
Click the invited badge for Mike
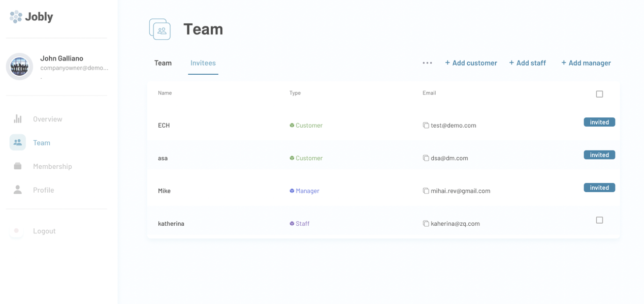point(599,188)
